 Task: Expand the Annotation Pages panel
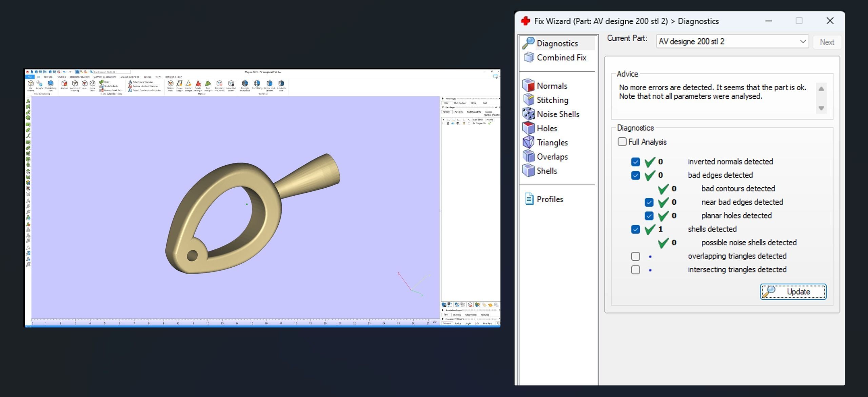coord(443,310)
